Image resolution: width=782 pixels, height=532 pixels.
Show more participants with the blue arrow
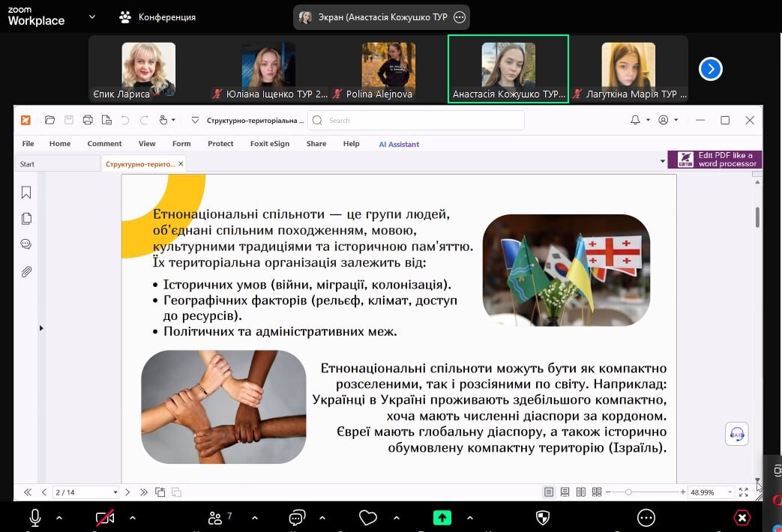710,69
